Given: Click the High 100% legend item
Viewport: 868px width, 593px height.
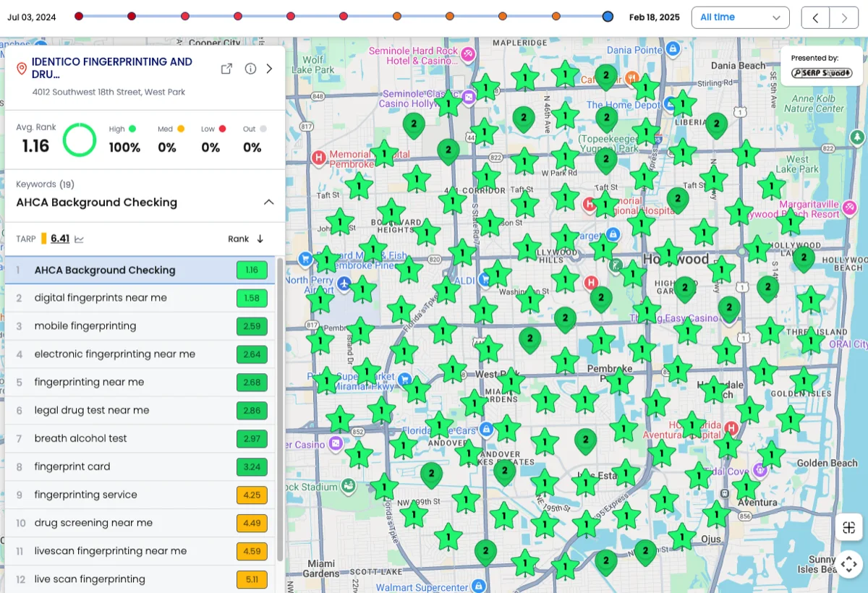Looking at the screenshot, I should coord(124,139).
